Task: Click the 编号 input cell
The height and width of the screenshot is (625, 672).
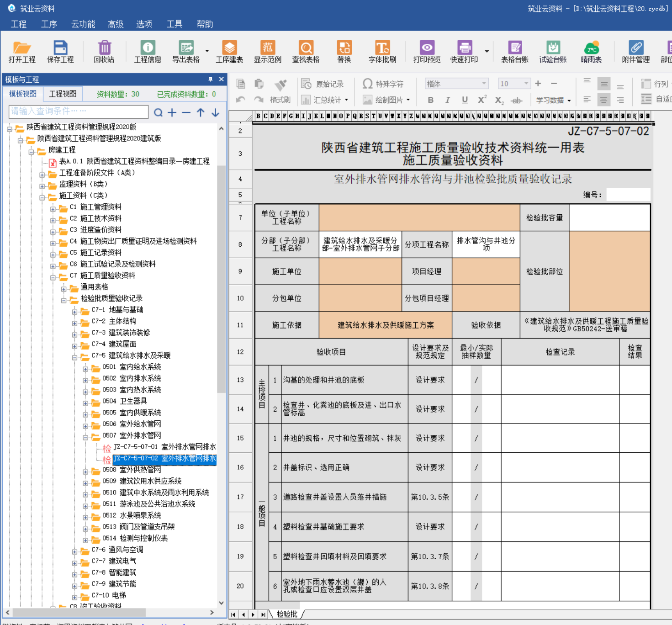Action: click(x=628, y=195)
